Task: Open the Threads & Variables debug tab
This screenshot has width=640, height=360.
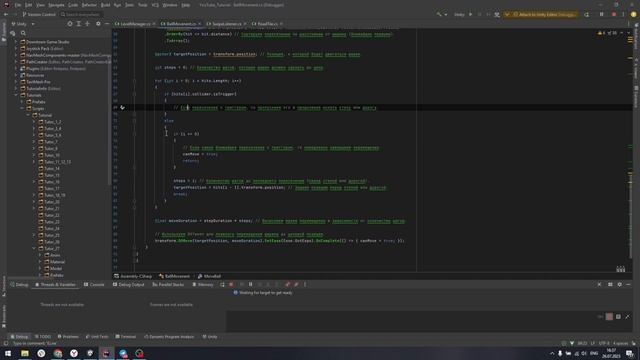Action: click(56, 284)
